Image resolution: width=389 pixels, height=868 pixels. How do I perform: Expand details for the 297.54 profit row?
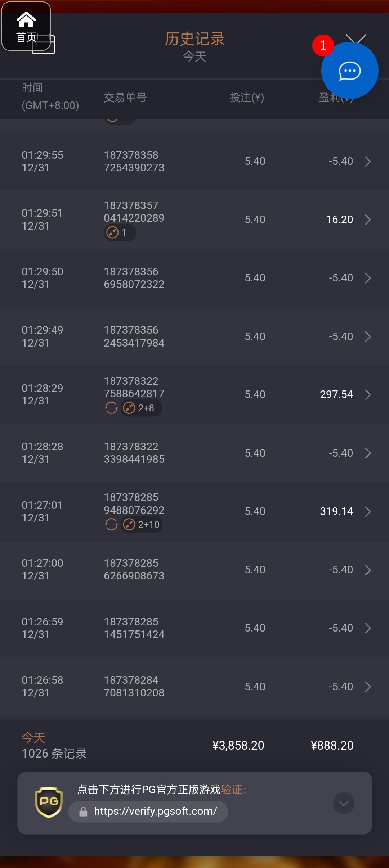pos(368,395)
